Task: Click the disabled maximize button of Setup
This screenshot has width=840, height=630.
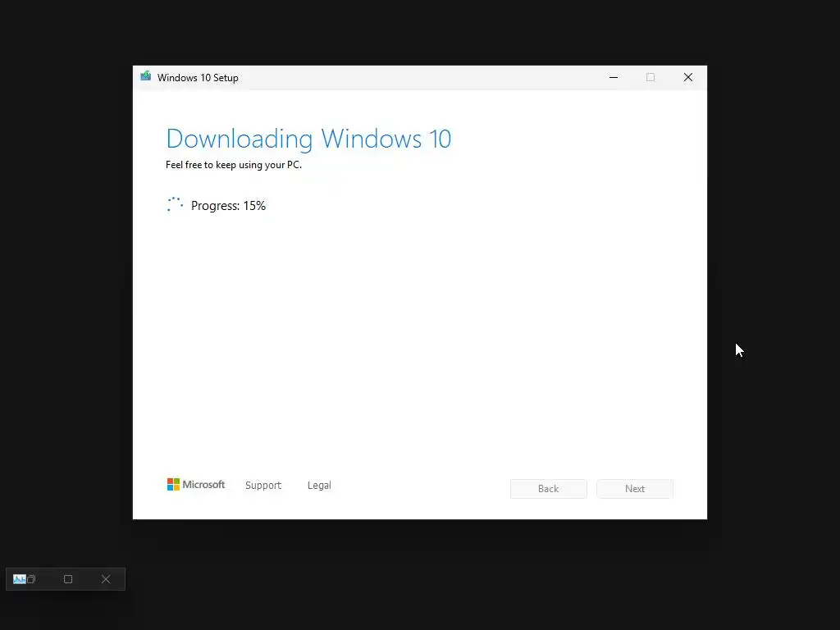Action: pos(651,78)
